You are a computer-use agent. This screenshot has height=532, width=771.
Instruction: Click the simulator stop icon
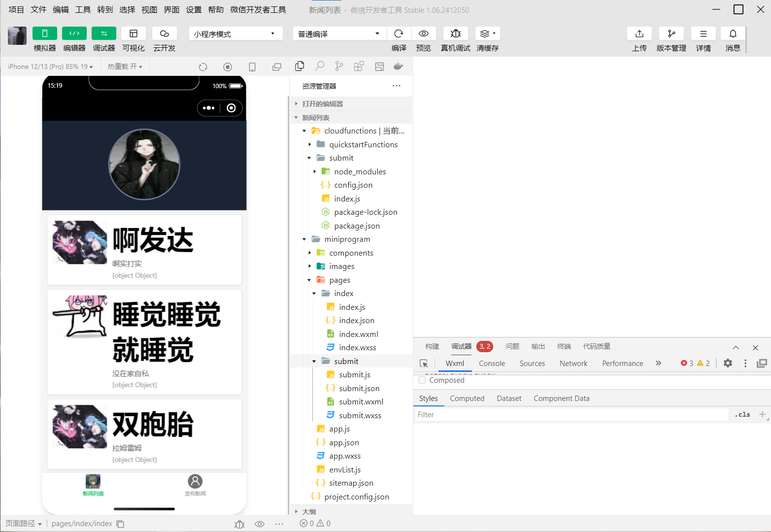(x=228, y=67)
